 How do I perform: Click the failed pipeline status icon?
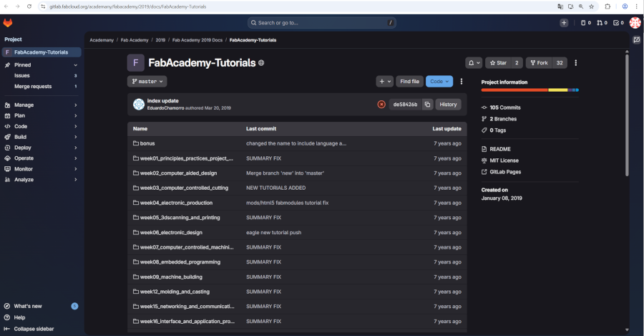pos(381,105)
